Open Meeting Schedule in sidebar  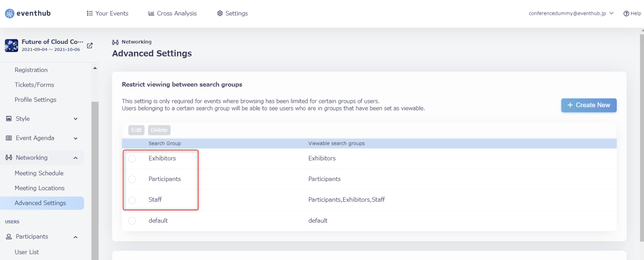(x=39, y=173)
